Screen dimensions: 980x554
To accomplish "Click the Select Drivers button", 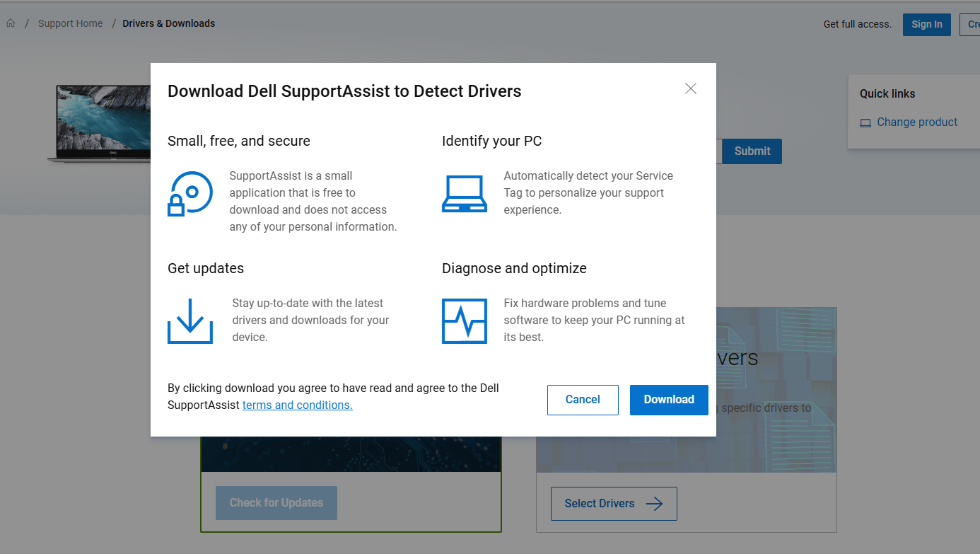I will click(614, 504).
